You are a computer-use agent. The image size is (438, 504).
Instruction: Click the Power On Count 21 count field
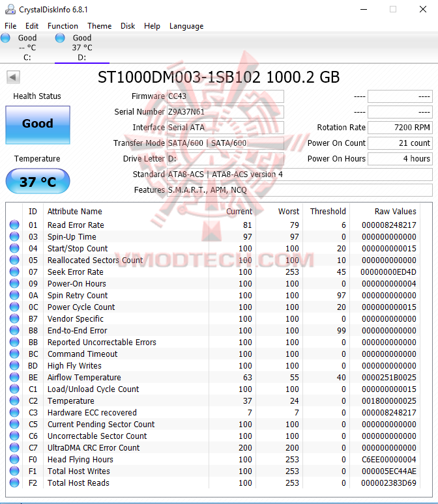click(400, 143)
